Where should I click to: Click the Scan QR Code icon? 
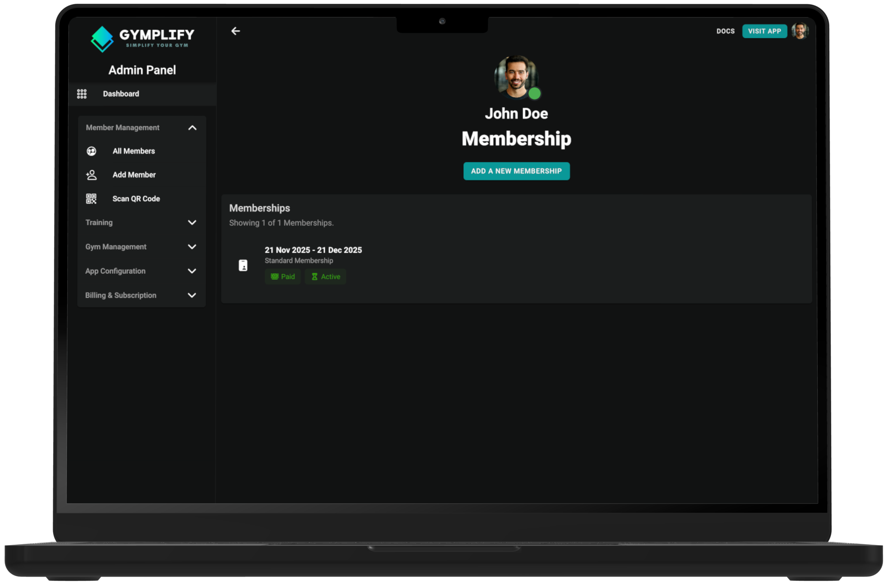pyautogui.click(x=91, y=198)
